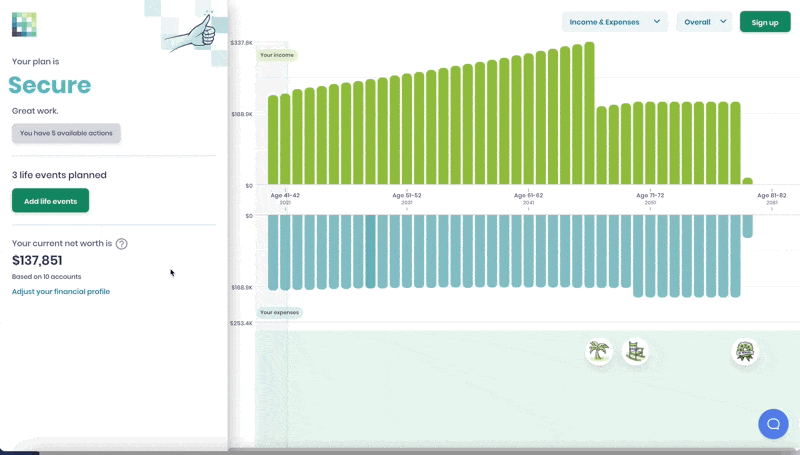800x455 pixels.
Task: Click the 'Your expenses' chart label
Action: [x=280, y=312]
